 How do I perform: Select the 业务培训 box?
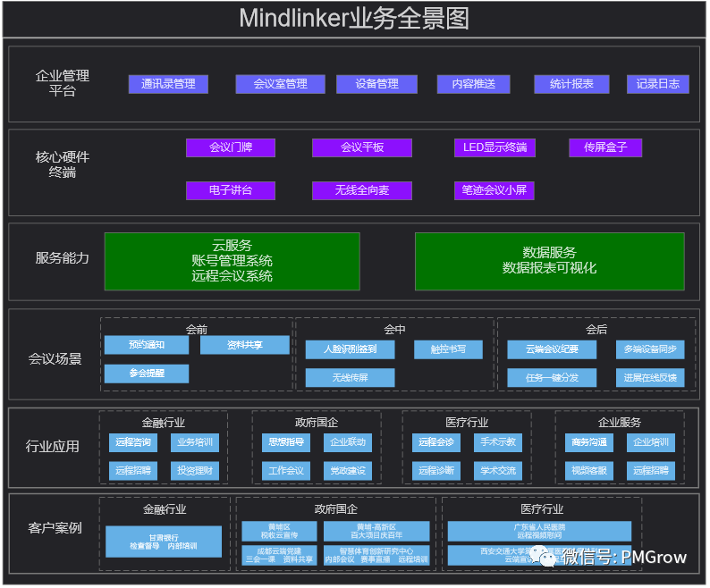(195, 442)
